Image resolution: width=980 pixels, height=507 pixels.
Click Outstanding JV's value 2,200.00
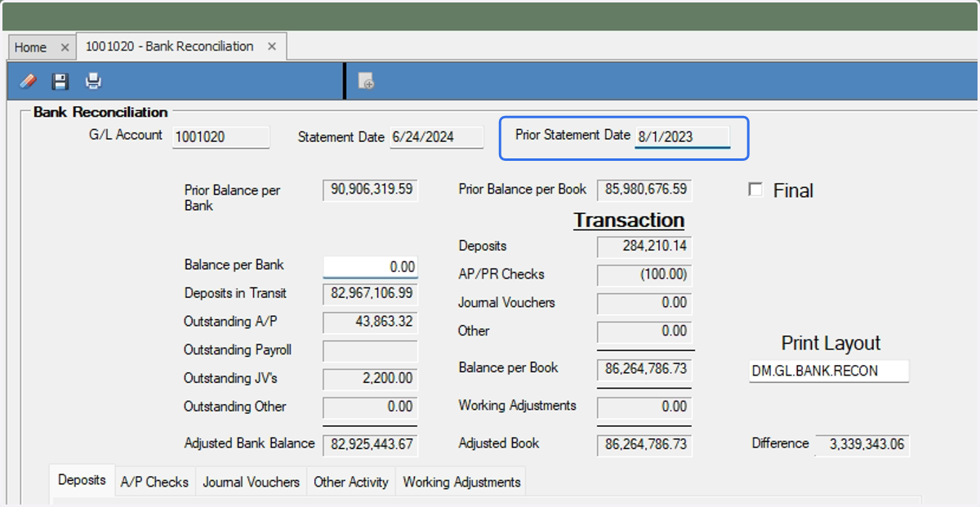[370, 379]
